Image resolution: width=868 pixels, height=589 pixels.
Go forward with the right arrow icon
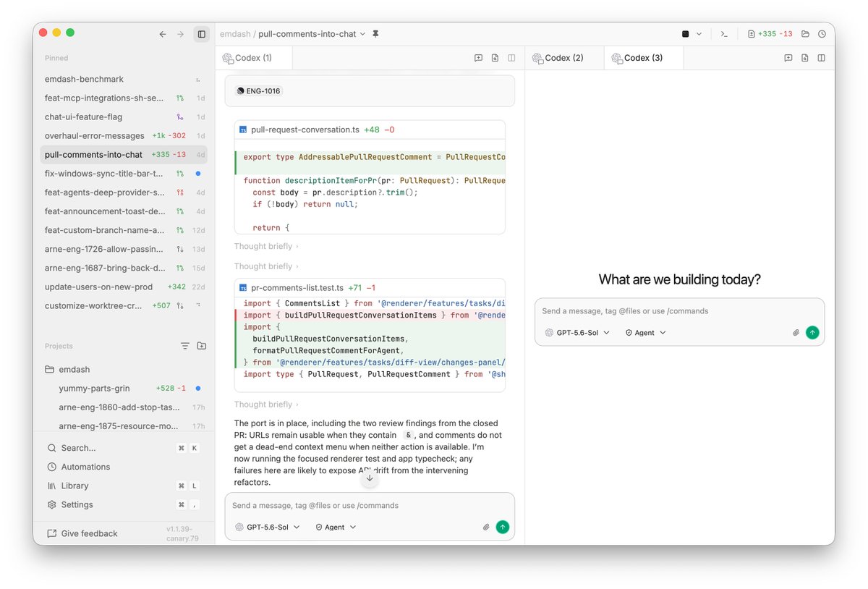[x=181, y=34]
